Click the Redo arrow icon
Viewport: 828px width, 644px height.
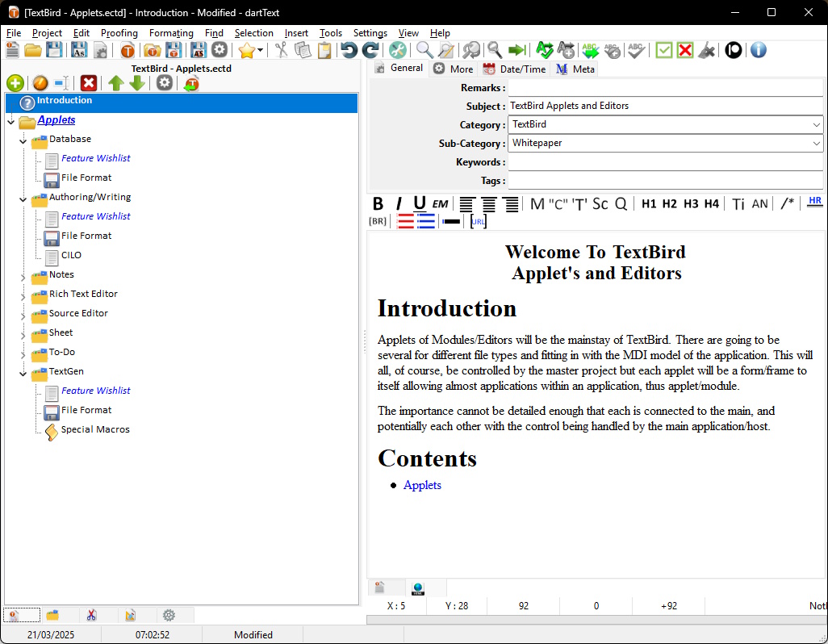click(370, 50)
